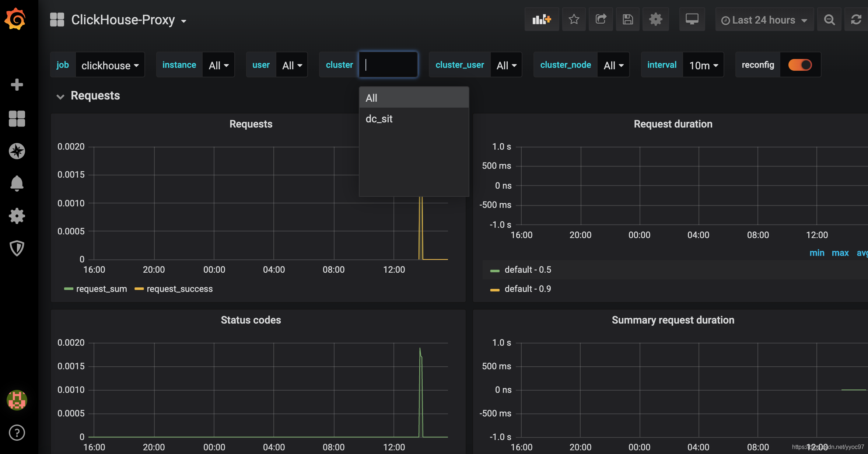Screen dimensions: 868x454
Task: Click the cluster search input field
Action: tap(388, 65)
